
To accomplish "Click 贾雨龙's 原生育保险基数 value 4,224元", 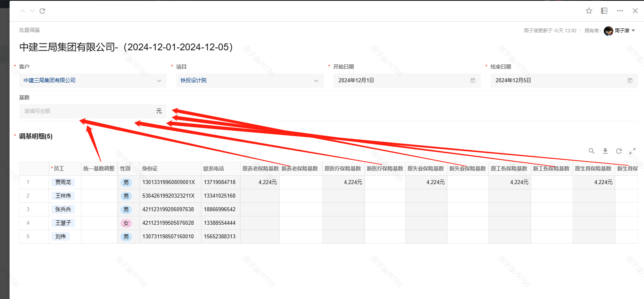I will 603,182.
